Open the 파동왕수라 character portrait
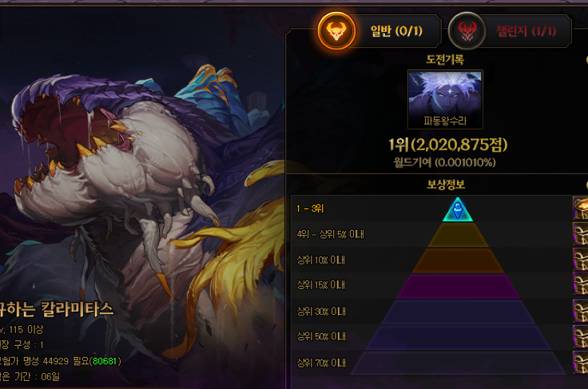Screen dimensions: 588x389 445,99
